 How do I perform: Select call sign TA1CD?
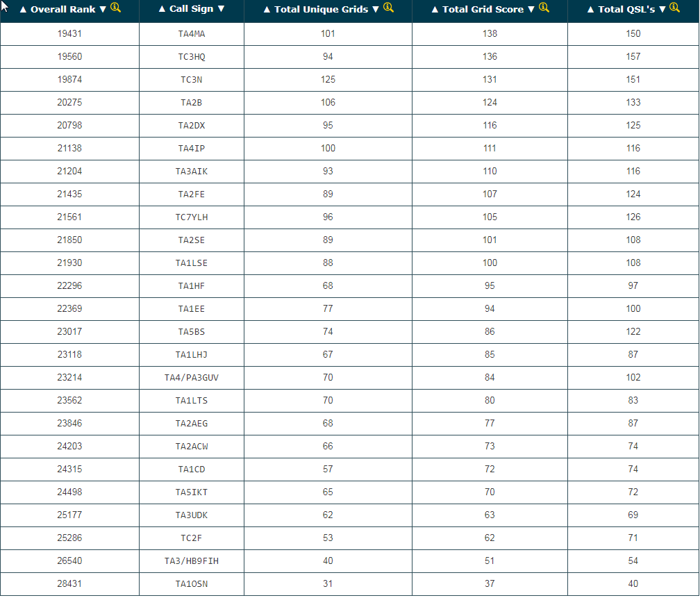click(192, 470)
